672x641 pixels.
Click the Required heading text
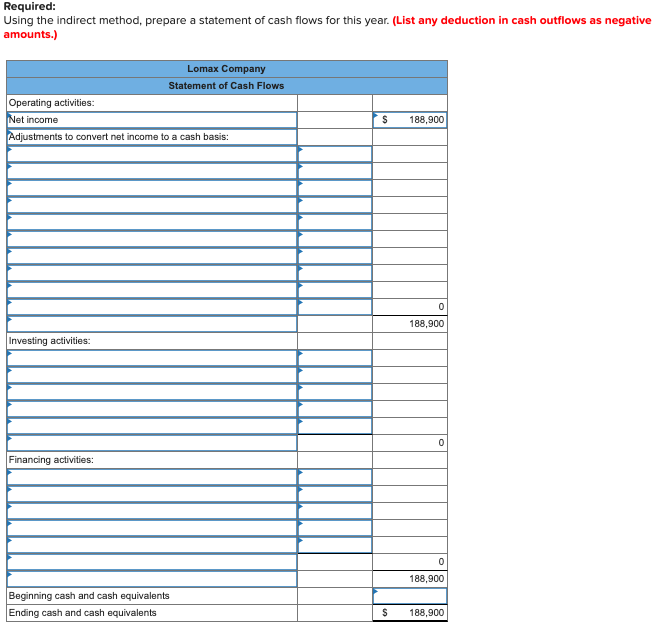click(30, 6)
